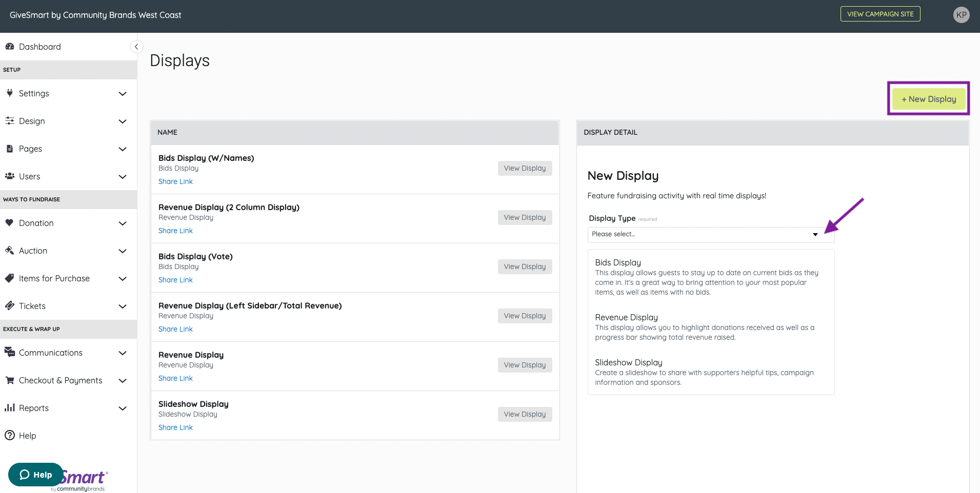980x493 pixels.
Task: Click the Design sliders icon
Action: [10, 121]
